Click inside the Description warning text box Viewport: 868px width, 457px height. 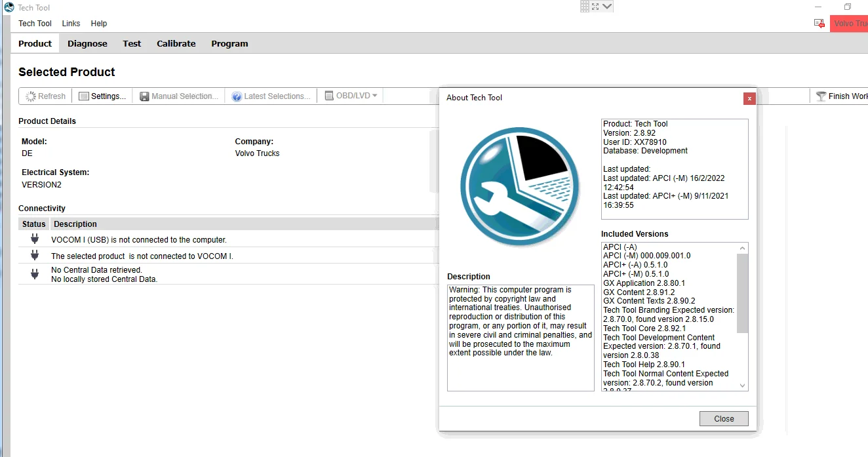click(521, 338)
